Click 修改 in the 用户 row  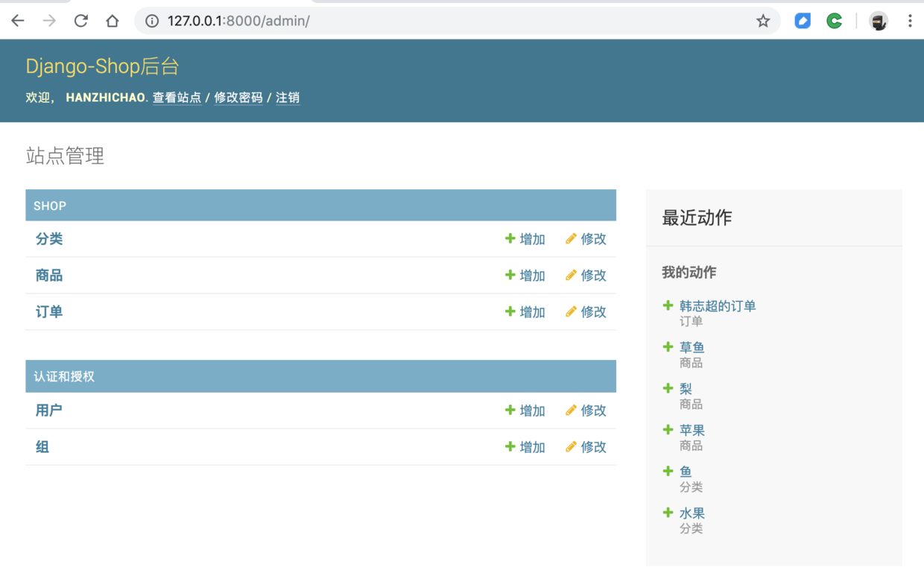[586, 411]
